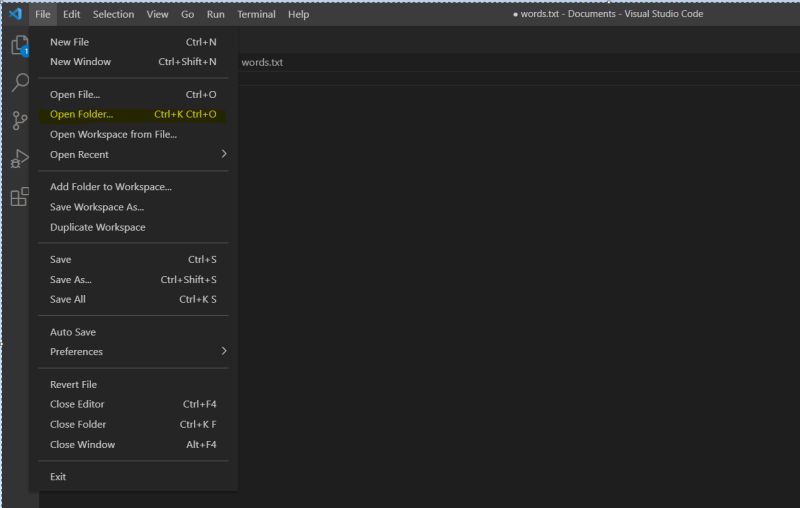The height and width of the screenshot is (508, 800).
Task: Open the Run and Debug view icon
Action: coord(19,159)
